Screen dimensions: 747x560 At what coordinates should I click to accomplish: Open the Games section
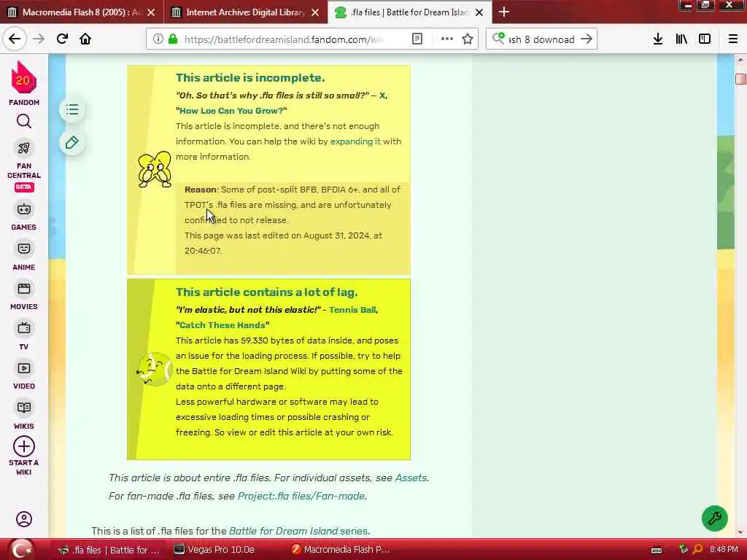[x=24, y=217]
